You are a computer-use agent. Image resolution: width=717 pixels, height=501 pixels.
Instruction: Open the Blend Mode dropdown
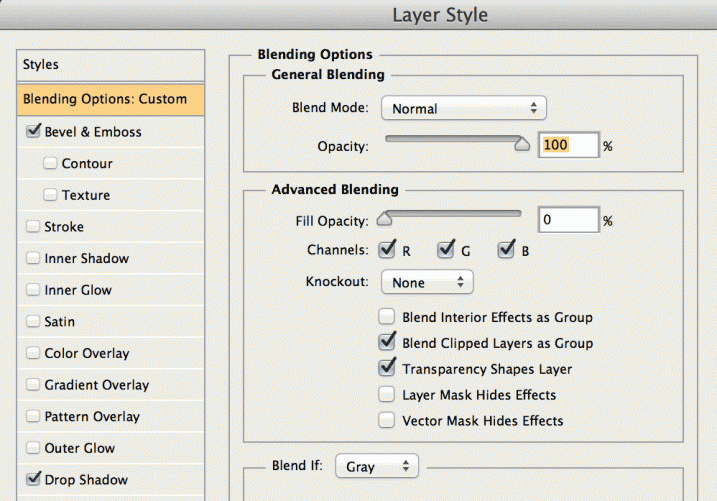pyautogui.click(x=463, y=108)
